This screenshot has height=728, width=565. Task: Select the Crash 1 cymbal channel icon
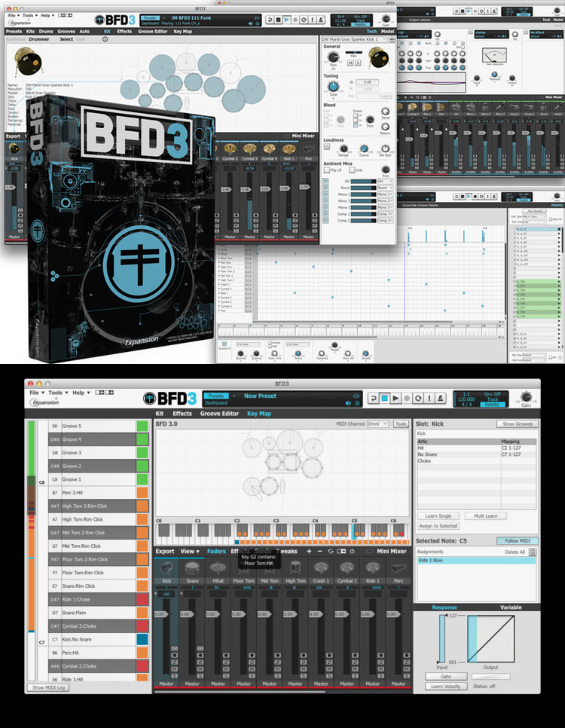tap(321, 568)
